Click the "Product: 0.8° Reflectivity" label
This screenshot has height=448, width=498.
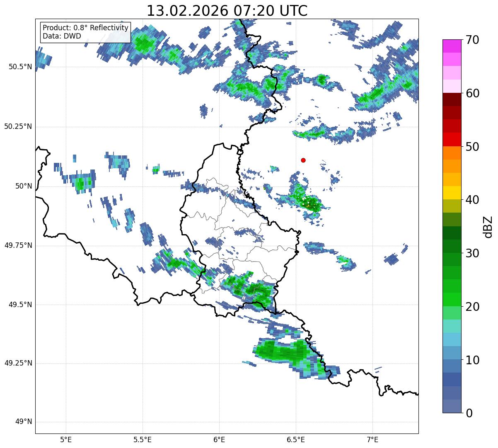pyautogui.click(x=86, y=28)
